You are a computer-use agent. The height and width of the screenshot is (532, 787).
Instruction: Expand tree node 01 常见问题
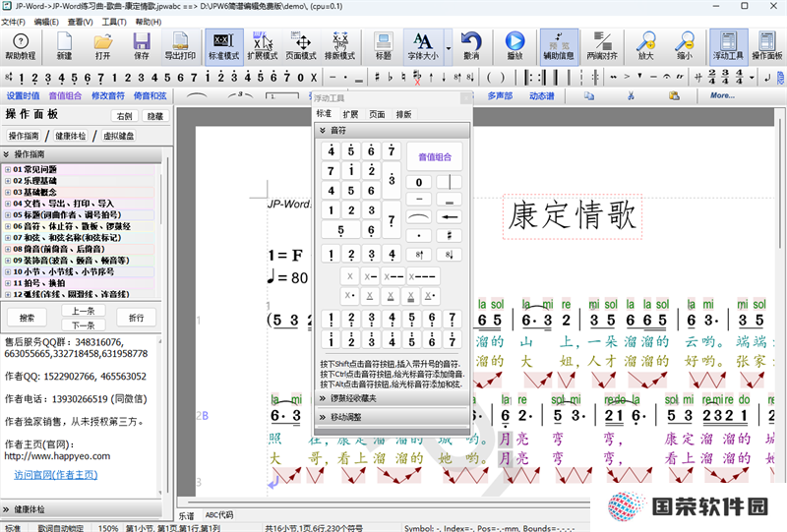[8, 170]
